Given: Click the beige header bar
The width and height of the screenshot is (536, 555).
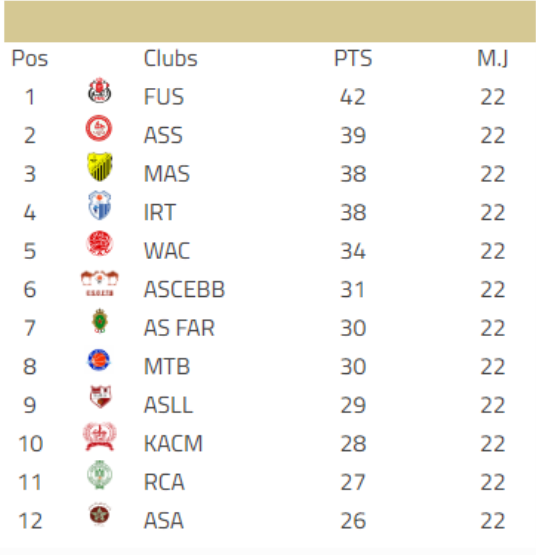Looking at the screenshot, I should (x=270, y=21).
